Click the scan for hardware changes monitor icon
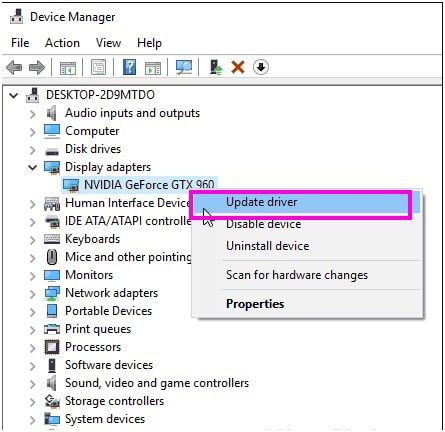The image size is (445, 432). (x=184, y=67)
